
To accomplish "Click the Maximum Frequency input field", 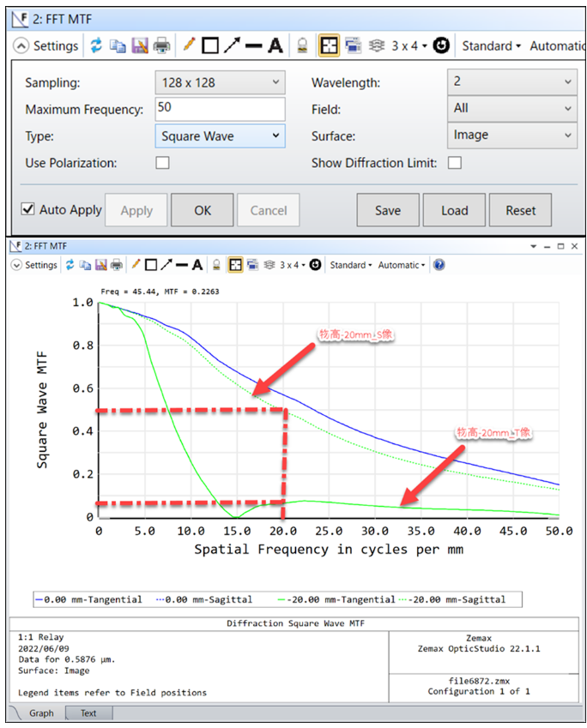I will pyautogui.click(x=220, y=109).
